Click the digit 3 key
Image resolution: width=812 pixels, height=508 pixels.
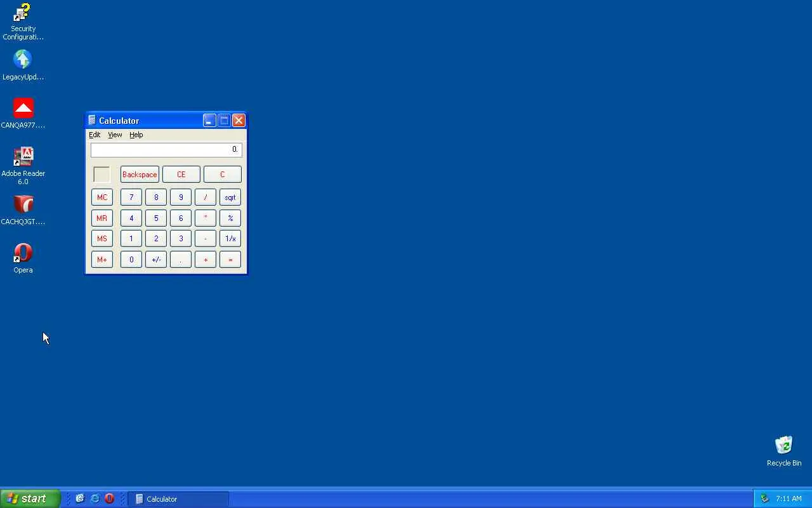[181, 238]
